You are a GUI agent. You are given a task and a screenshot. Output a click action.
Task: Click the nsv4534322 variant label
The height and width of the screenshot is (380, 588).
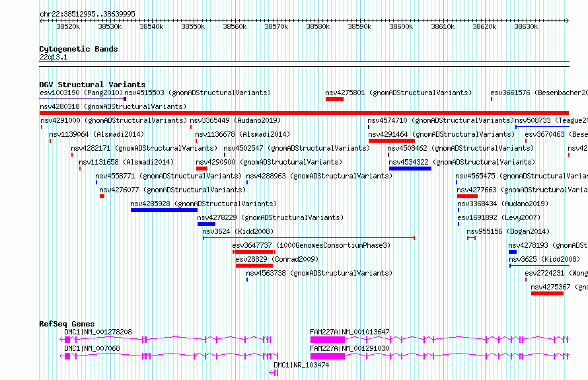point(462,162)
